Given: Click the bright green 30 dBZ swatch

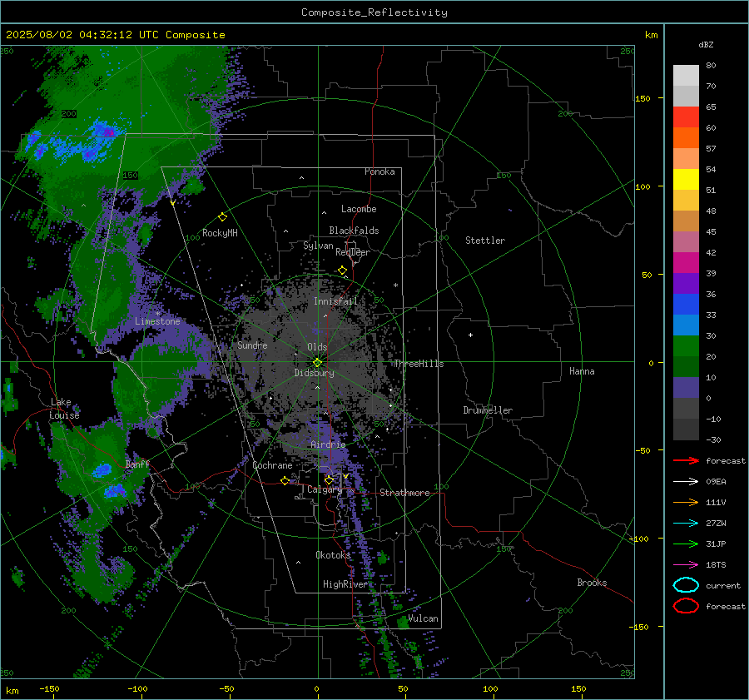Looking at the screenshot, I should coord(686,346).
